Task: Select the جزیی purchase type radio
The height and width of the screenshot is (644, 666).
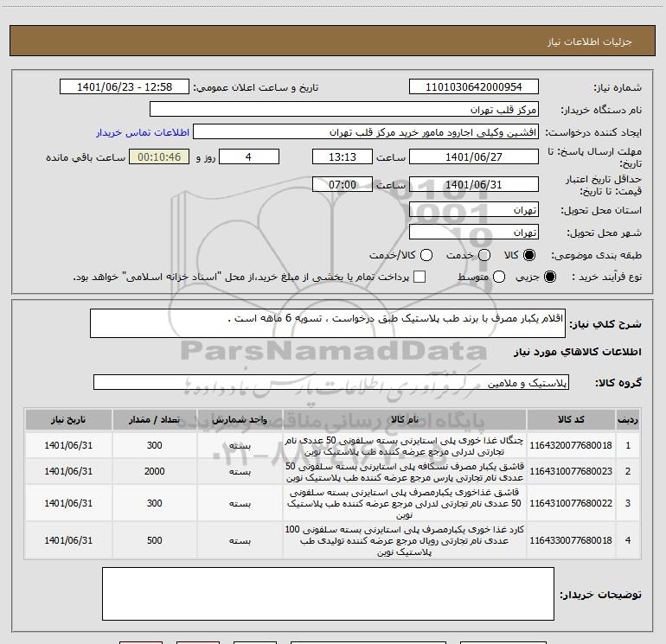Action: coord(549,277)
